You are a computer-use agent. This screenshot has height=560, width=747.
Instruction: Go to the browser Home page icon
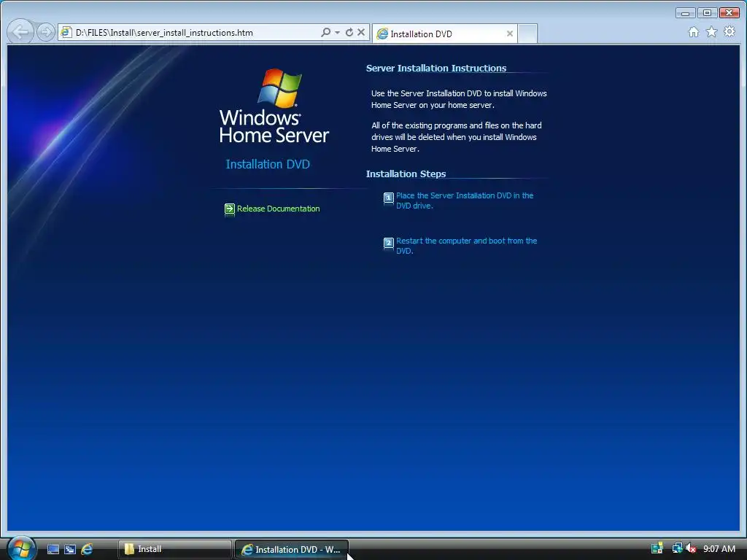point(694,32)
